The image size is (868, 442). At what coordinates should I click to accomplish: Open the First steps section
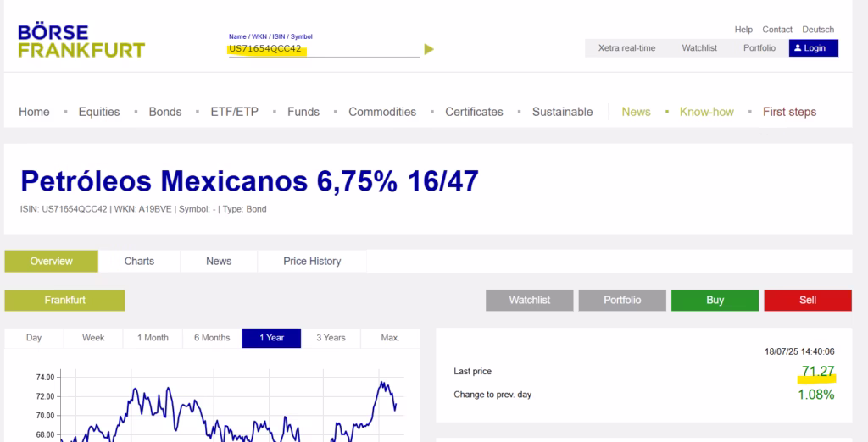(789, 112)
